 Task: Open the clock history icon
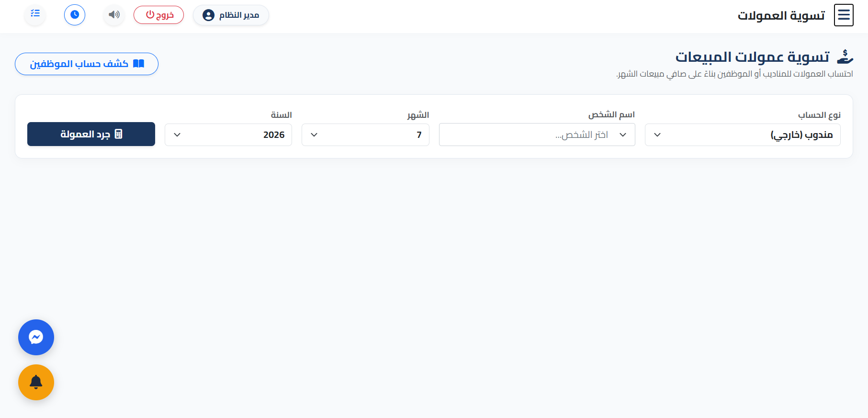(75, 15)
